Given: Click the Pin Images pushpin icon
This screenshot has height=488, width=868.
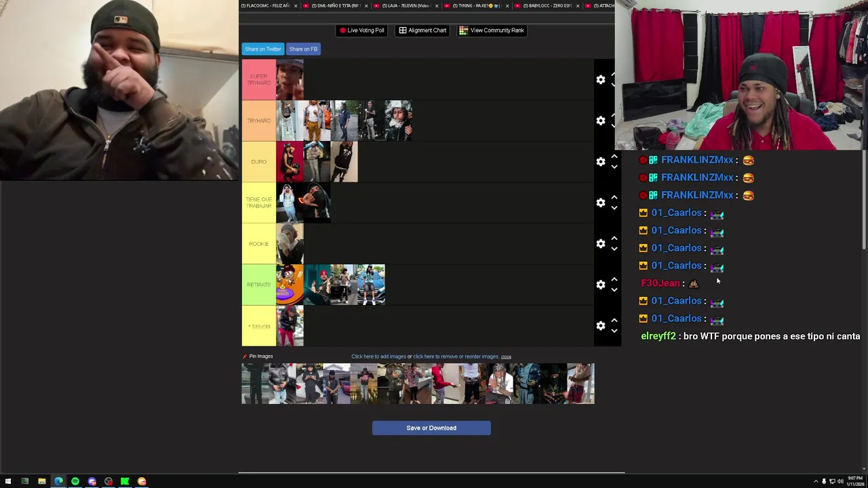Looking at the screenshot, I should [x=245, y=357].
